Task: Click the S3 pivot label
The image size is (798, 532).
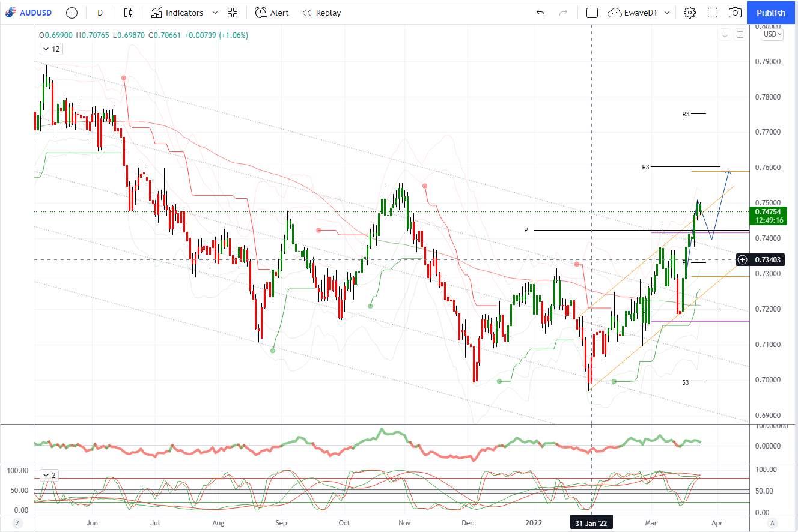Action: 686,382
